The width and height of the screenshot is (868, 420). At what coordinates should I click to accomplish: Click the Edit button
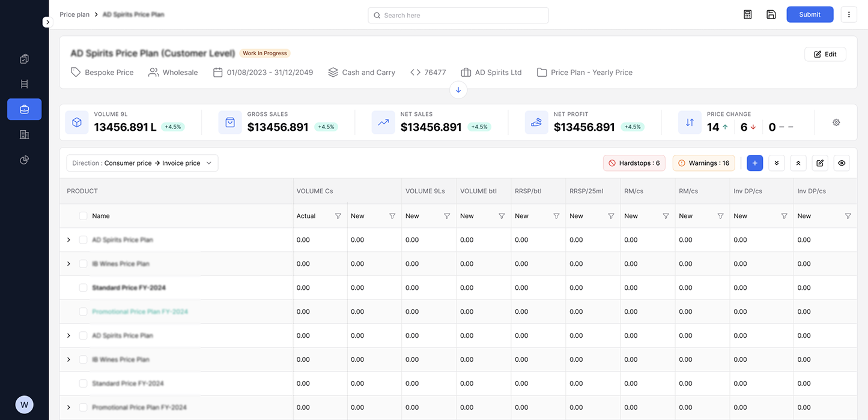coord(825,54)
